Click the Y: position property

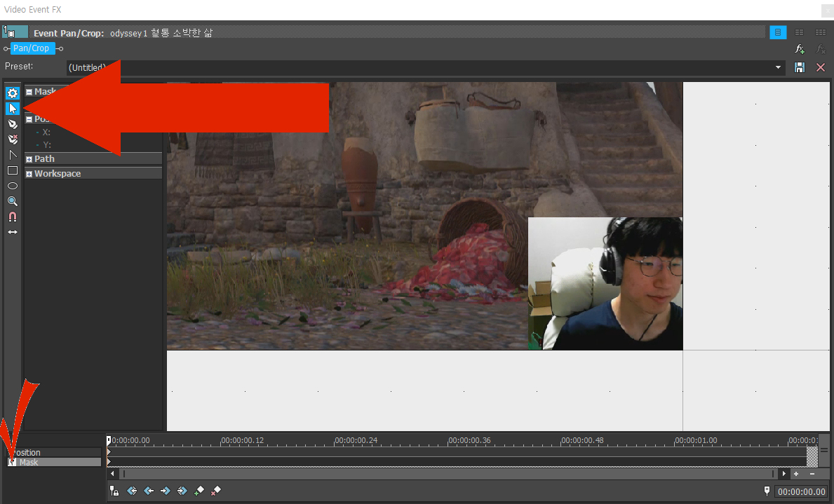[x=46, y=145]
